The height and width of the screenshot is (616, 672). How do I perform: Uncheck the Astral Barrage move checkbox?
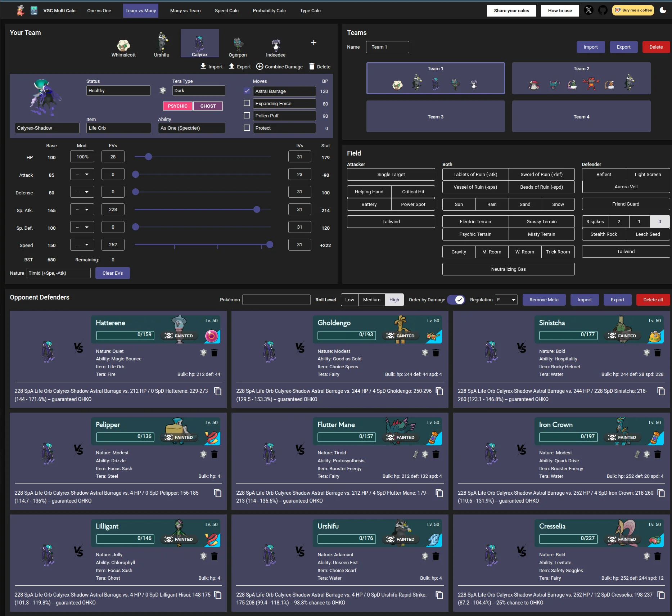pos(247,91)
